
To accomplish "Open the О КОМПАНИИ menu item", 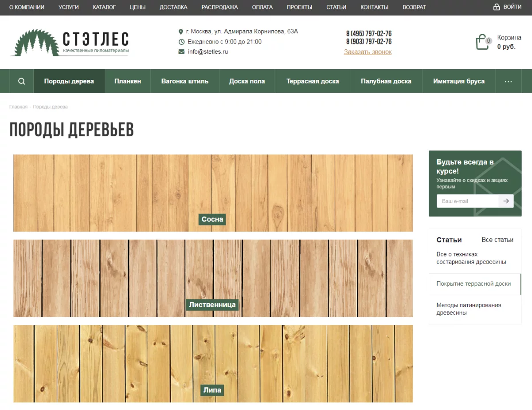I will [x=27, y=7].
